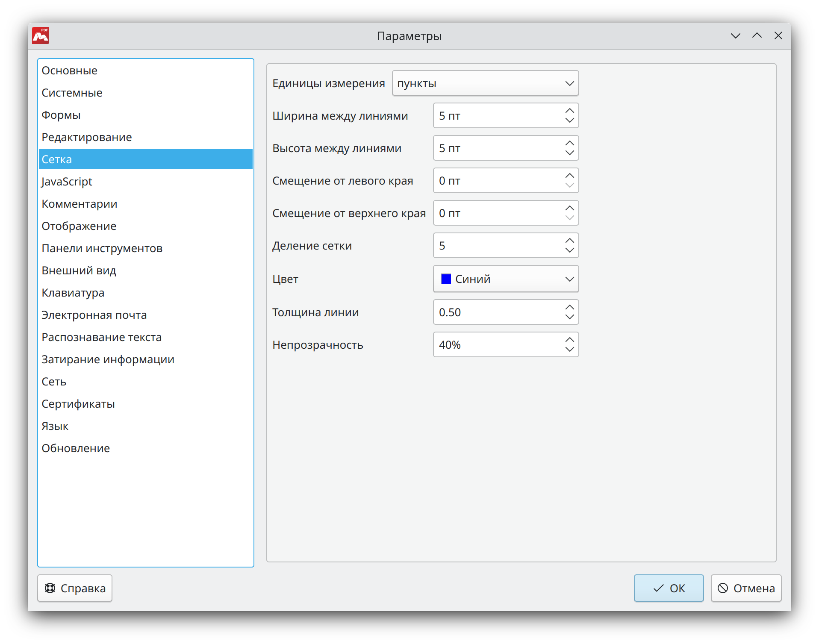This screenshot has height=644, width=819.
Task: Minimize the Параметры dialog
Action: pyautogui.click(x=735, y=36)
